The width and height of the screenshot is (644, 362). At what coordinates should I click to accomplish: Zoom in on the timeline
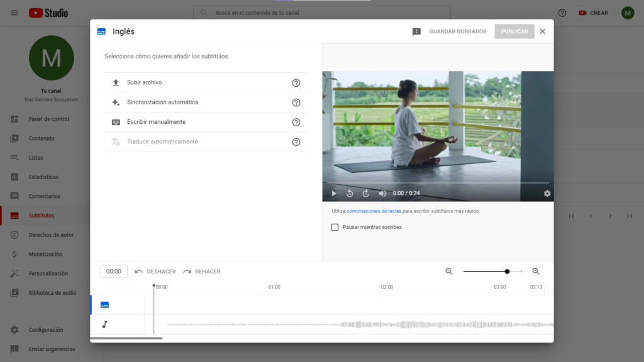536,271
